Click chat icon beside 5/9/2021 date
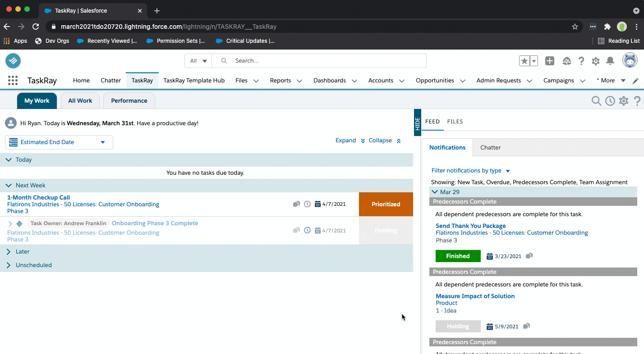This screenshot has height=354, width=644. [x=527, y=326]
